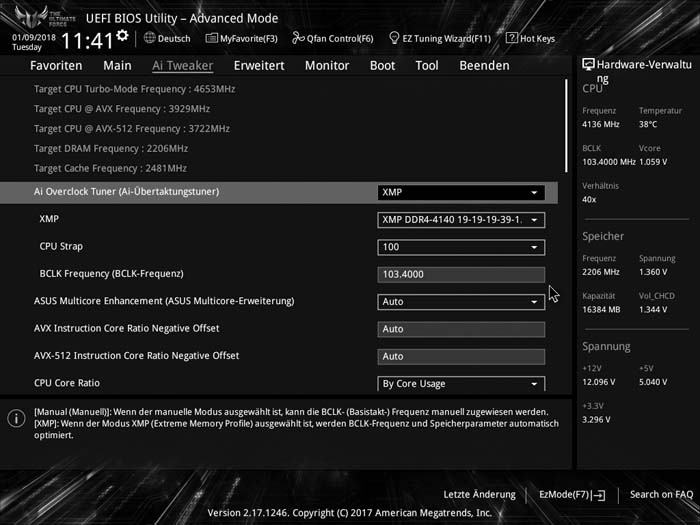The width and height of the screenshot is (700, 525).
Task: Click the AVX Instruction Core Ratio Negative Offset label
Action: [126, 329]
